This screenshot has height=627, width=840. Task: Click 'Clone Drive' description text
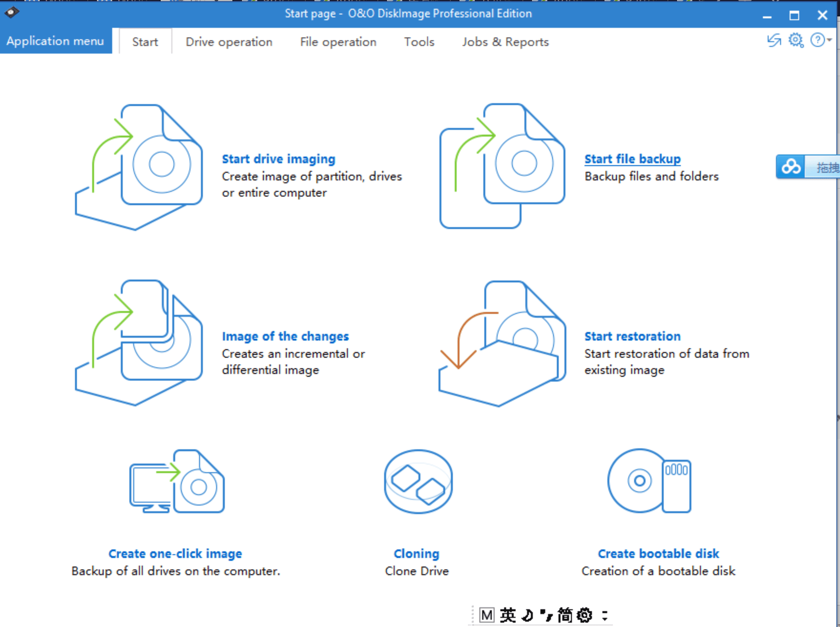(417, 571)
